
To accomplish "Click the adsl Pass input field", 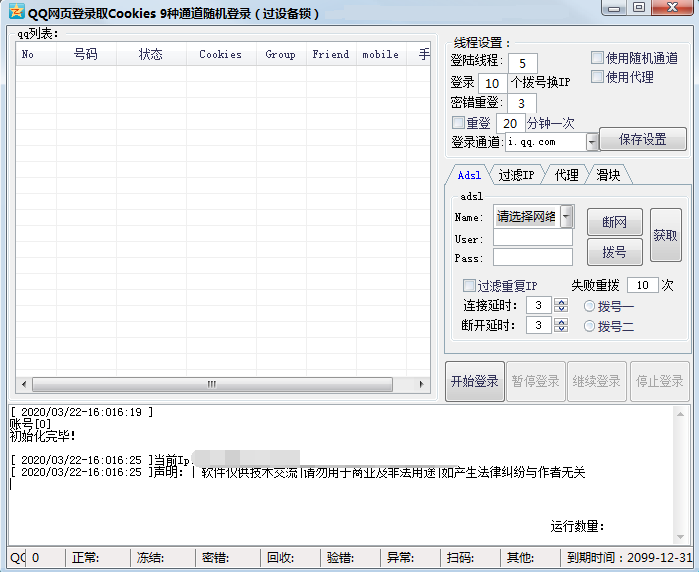I will (533, 257).
